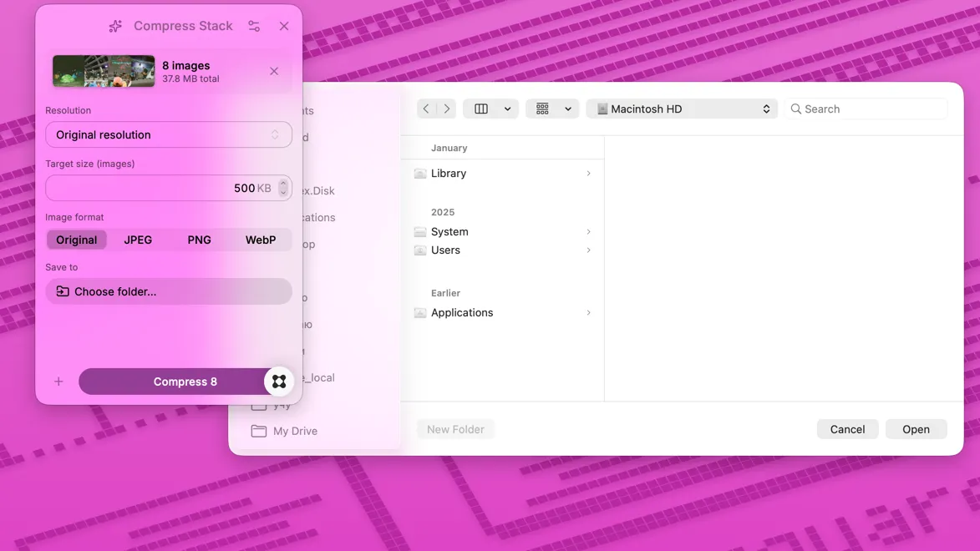Go forward in the file dialog

point(447,109)
